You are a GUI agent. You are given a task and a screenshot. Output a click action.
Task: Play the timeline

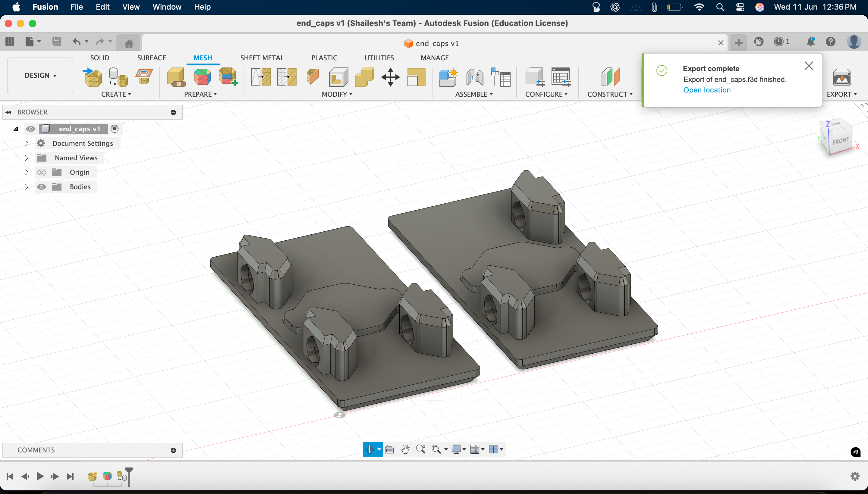pyautogui.click(x=40, y=476)
